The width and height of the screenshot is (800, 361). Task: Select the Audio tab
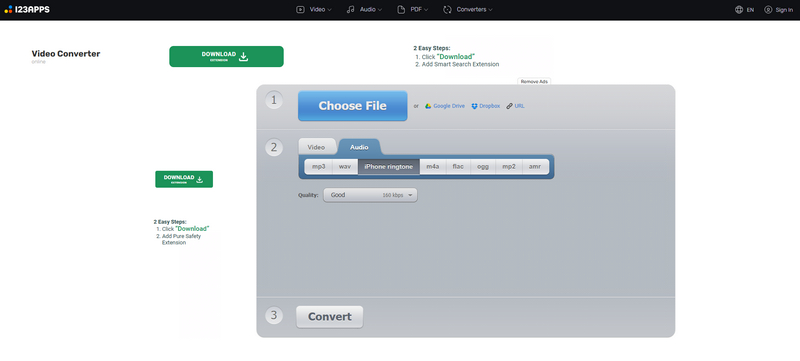tap(359, 147)
